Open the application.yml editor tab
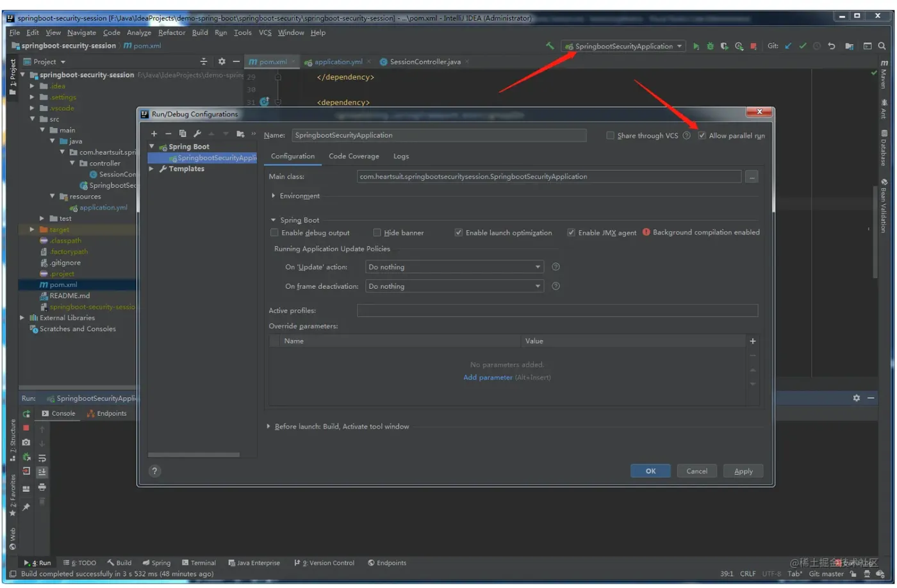This screenshot has width=897, height=588. pos(338,62)
